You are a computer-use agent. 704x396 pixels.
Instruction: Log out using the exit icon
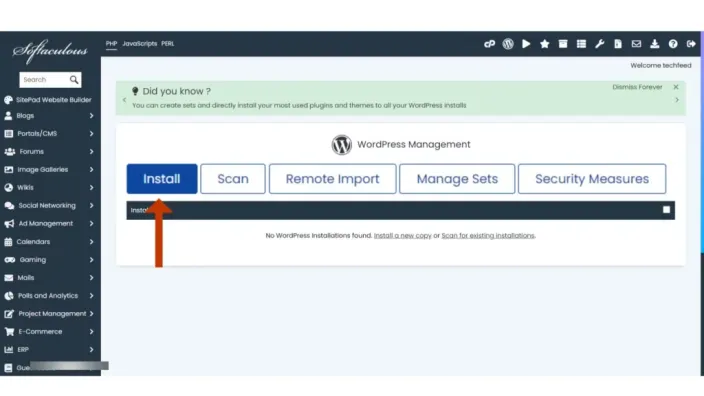click(691, 44)
